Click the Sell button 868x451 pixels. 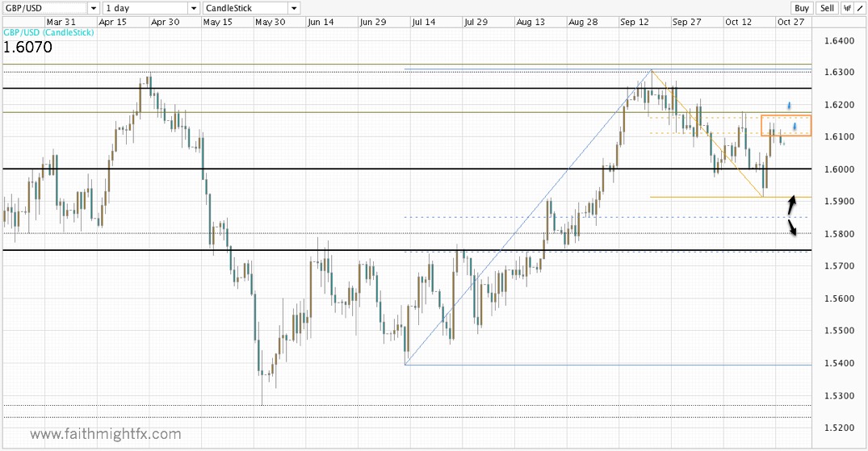tap(827, 8)
